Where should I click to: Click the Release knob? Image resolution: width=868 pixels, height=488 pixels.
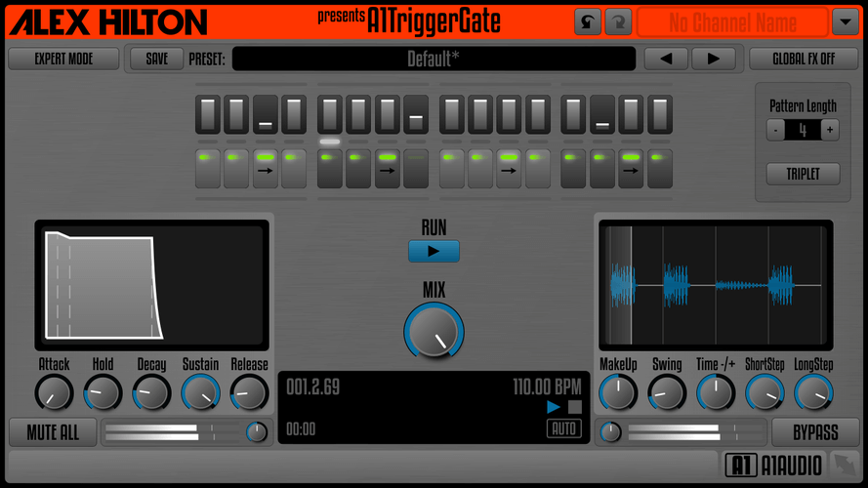(x=249, y=392)
